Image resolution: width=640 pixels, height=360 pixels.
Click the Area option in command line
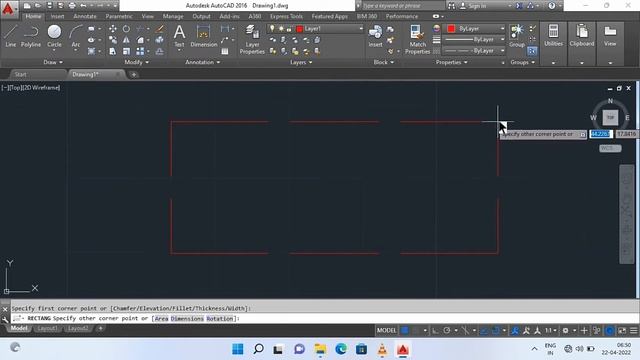pos(162,318)
